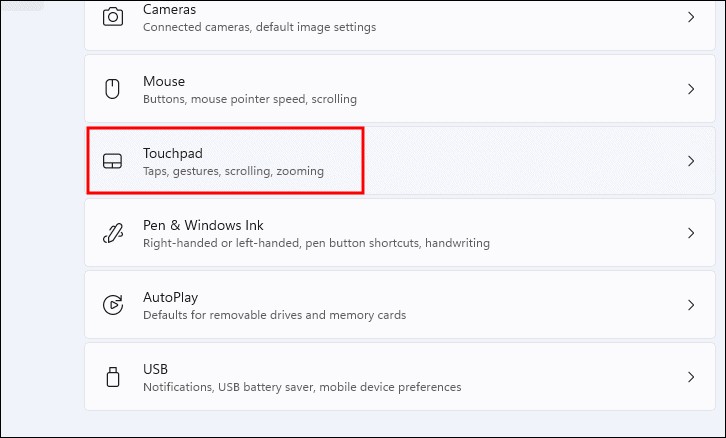Click the Cameras icon
Screen dimensions: 726x438
(113, 17)
